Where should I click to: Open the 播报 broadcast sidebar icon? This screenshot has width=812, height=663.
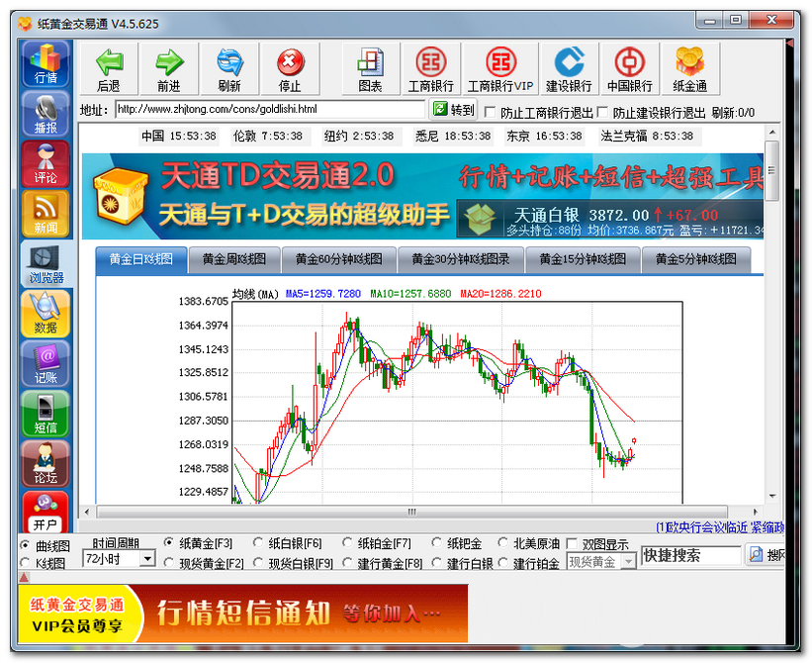point(45,114)
